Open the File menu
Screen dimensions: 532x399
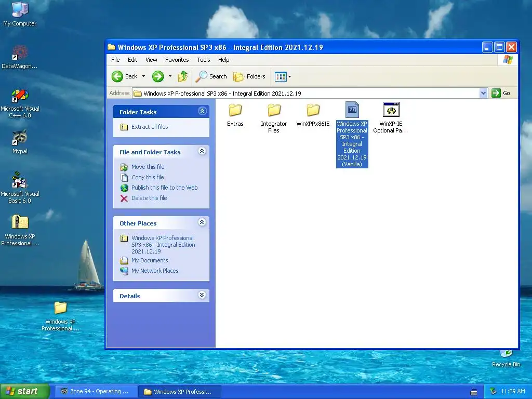click(x=115, y=60)
